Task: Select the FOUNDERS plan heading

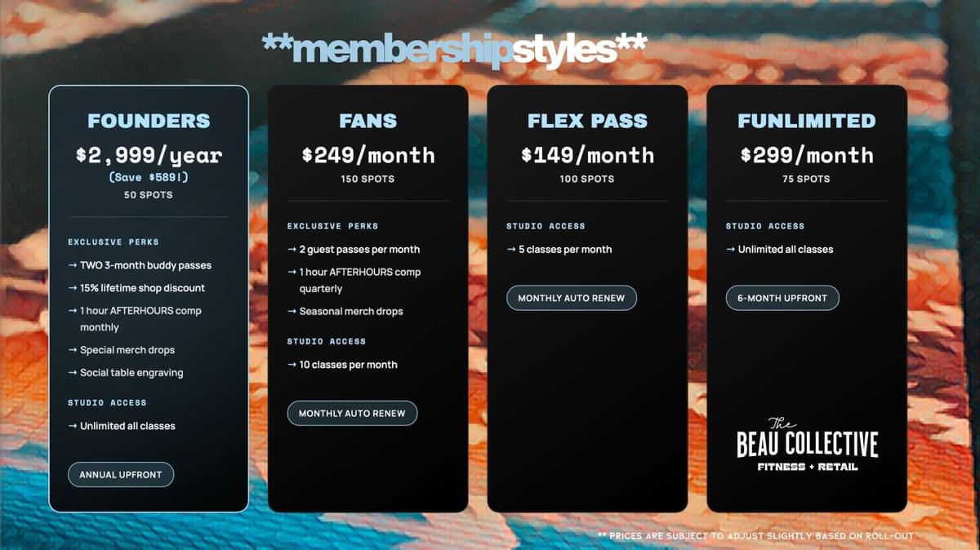Action: (x=149, y=122)
